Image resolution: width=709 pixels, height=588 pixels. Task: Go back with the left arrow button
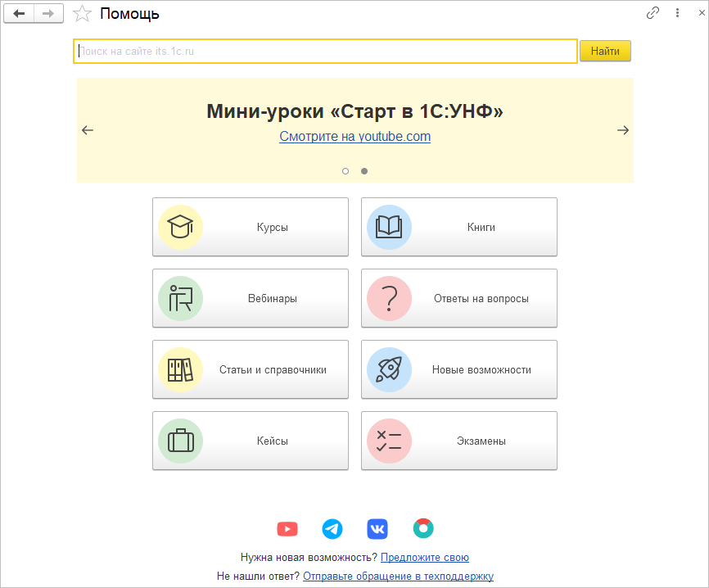point(19,14)
